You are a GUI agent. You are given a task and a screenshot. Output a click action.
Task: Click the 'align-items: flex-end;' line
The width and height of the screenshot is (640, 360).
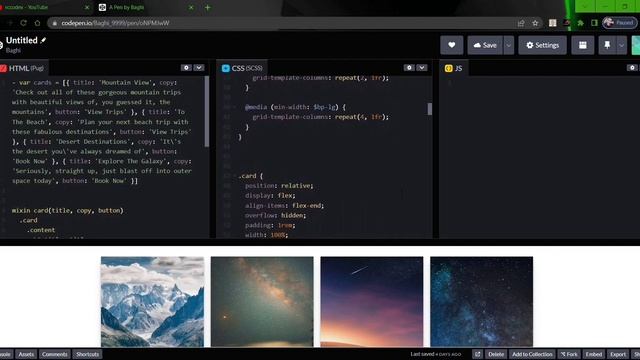point(284,205)
